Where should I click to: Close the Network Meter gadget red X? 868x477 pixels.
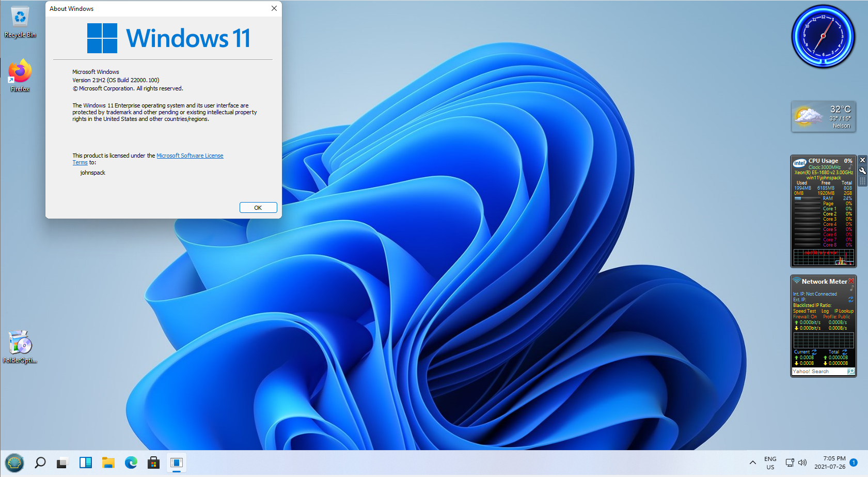pyautogui.click(x=851, y=281)
